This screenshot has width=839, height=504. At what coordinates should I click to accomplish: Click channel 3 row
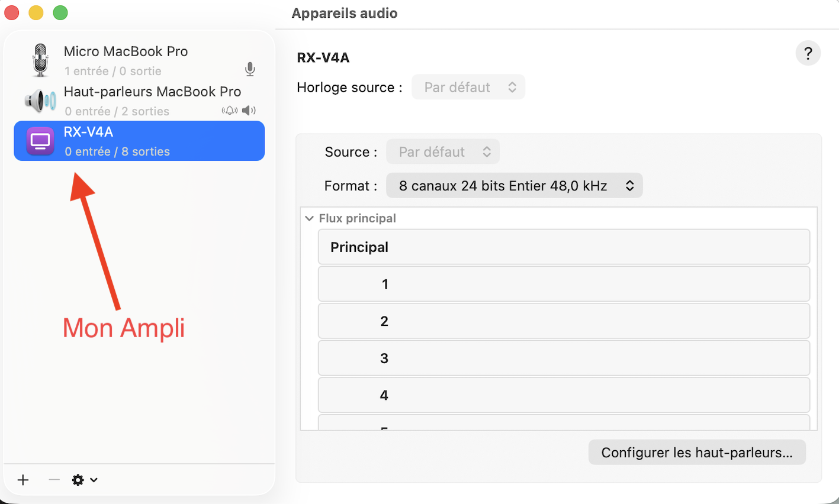563,358
